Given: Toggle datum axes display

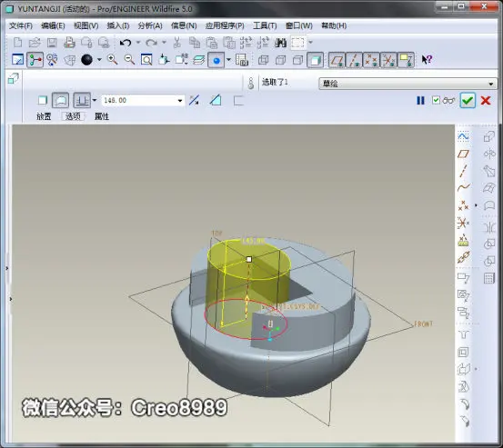Looking at the screenshot, I should pos(354,60).
